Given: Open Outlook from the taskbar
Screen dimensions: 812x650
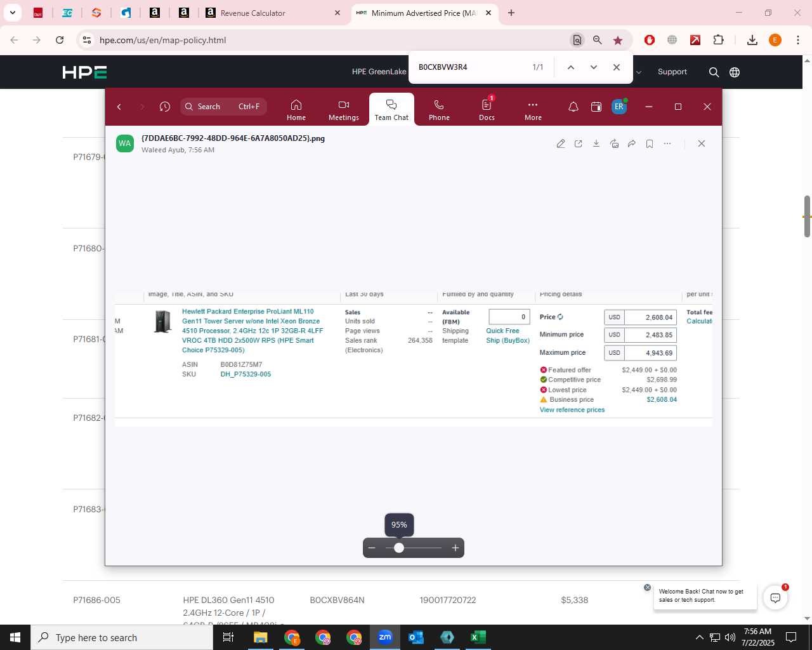Looking at the screenshot, I should tap(416, 637).
